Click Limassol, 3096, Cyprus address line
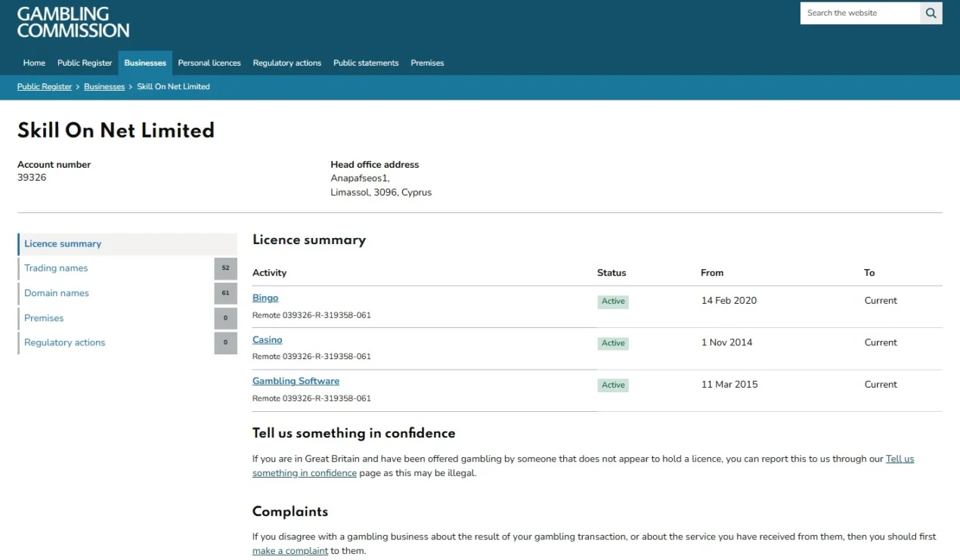960x560 pixels. point(381,193)
